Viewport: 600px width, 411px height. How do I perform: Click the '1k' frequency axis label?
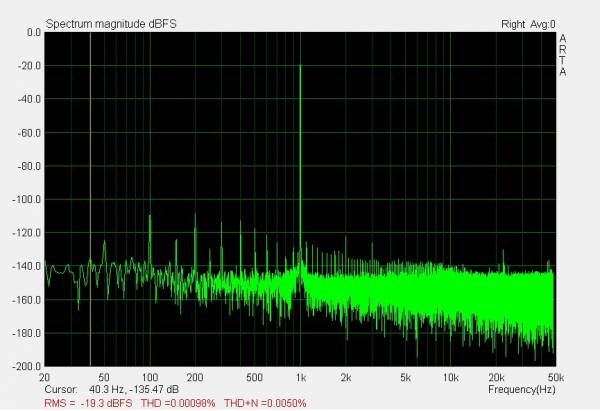(301, 378)
